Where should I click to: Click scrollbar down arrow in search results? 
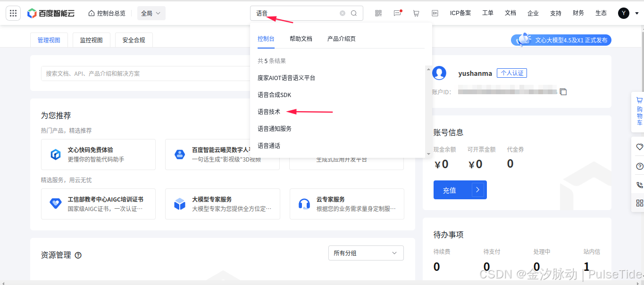(428, 154)
